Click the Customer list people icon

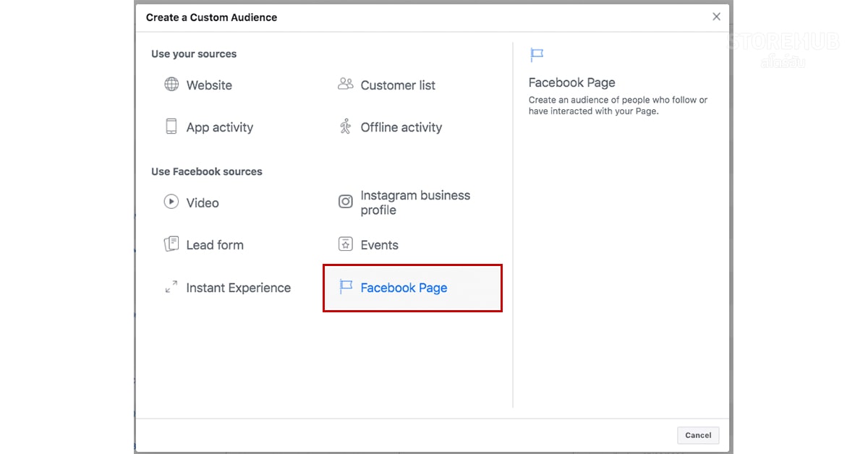point(346,85)
